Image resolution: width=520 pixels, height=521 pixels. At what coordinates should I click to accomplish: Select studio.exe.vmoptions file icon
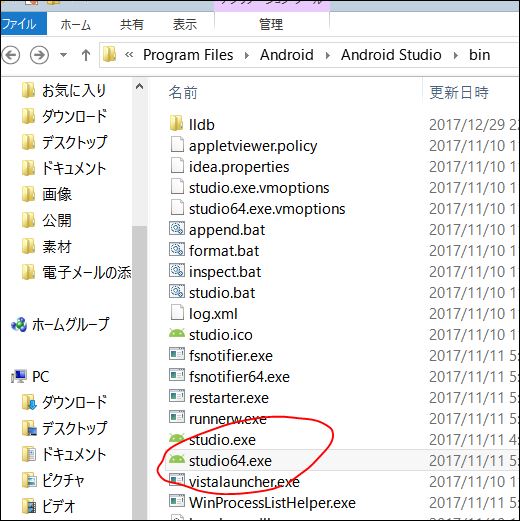pyautogui.click(x=177, y=187)
